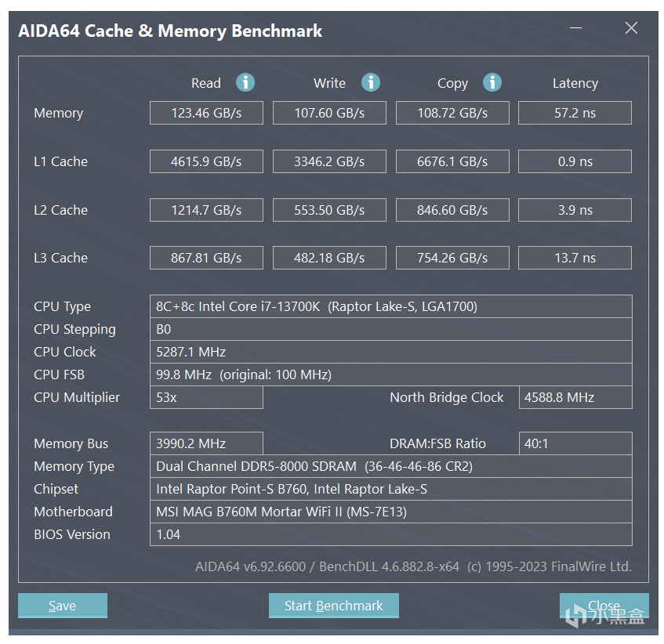664x644 pixels.
Task: Click the Chipset field Intel Raptor Point-S B760
Action: [391, 489]
